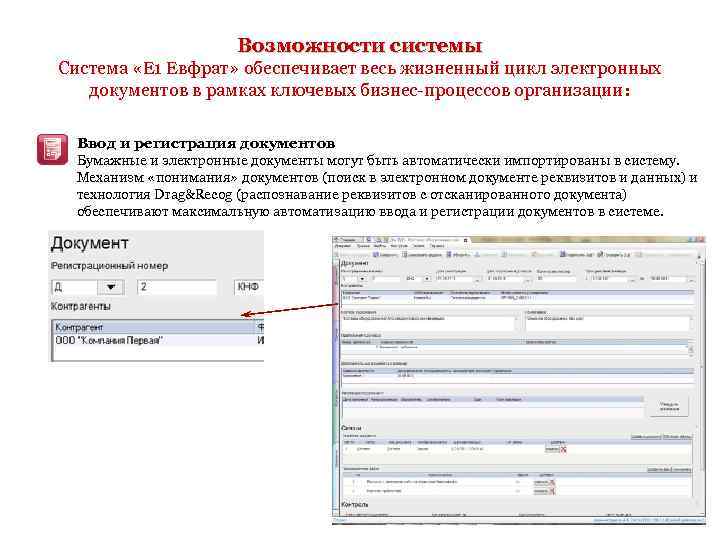Click the 'Контрагенты' label in enlarged panel

pos(81,306)
